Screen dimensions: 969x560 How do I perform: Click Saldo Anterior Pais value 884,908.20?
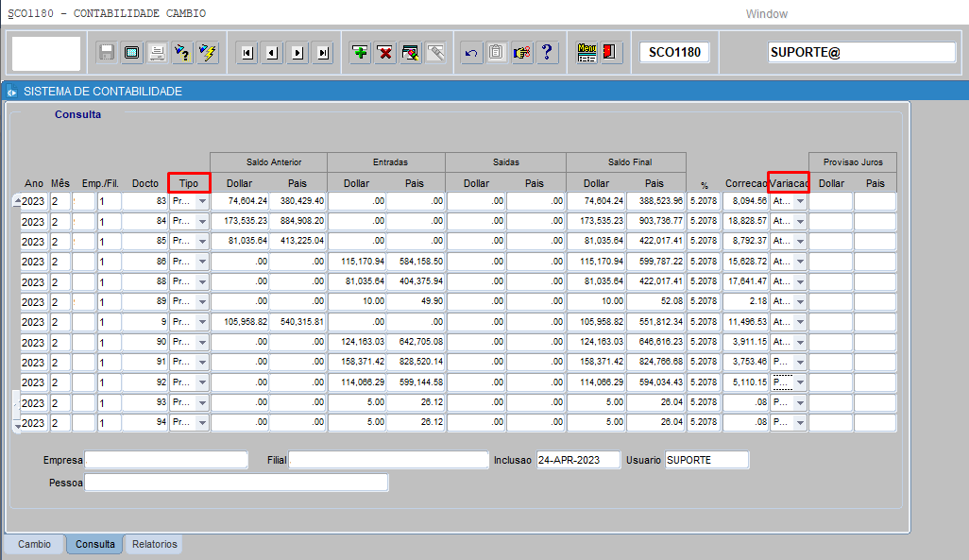(297, 221)
